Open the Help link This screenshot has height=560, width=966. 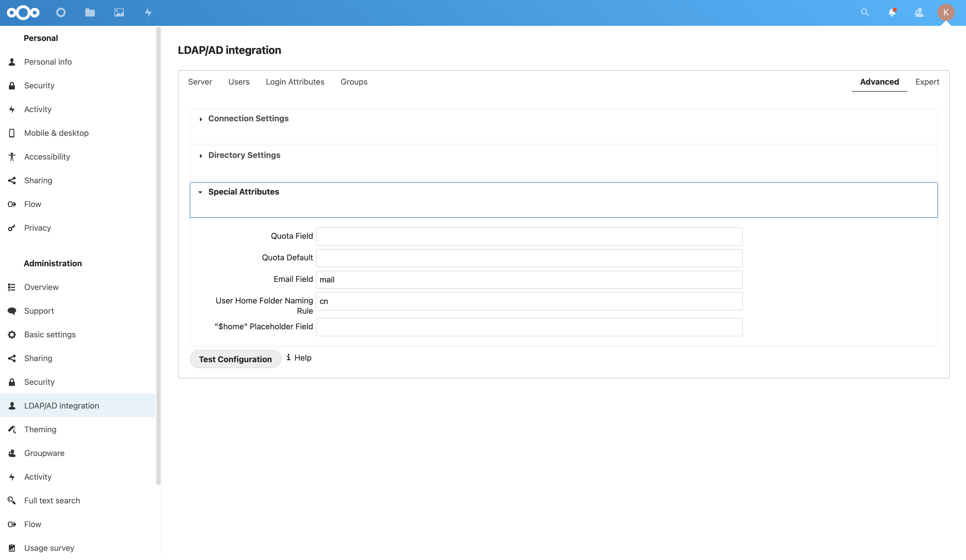pos(302,358)
